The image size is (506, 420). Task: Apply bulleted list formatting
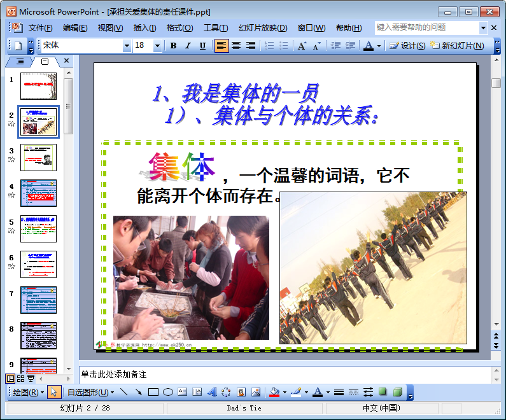click(x=284, y=46)
